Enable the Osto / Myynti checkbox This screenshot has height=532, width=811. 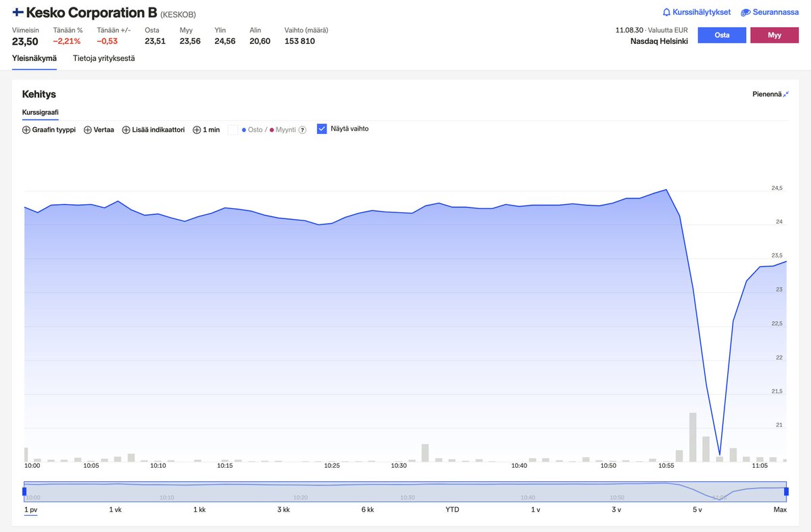pos(232,130)
